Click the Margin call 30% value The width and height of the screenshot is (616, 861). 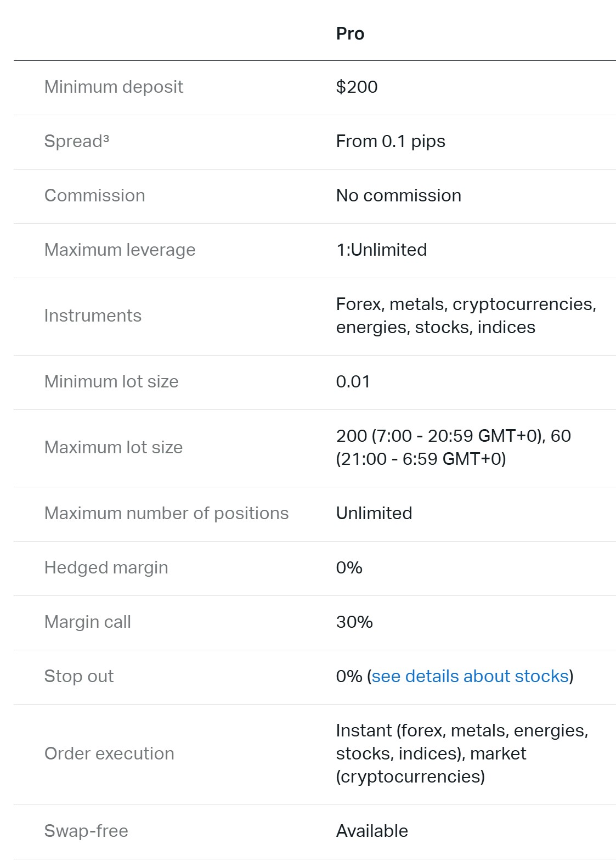(354, 622)
